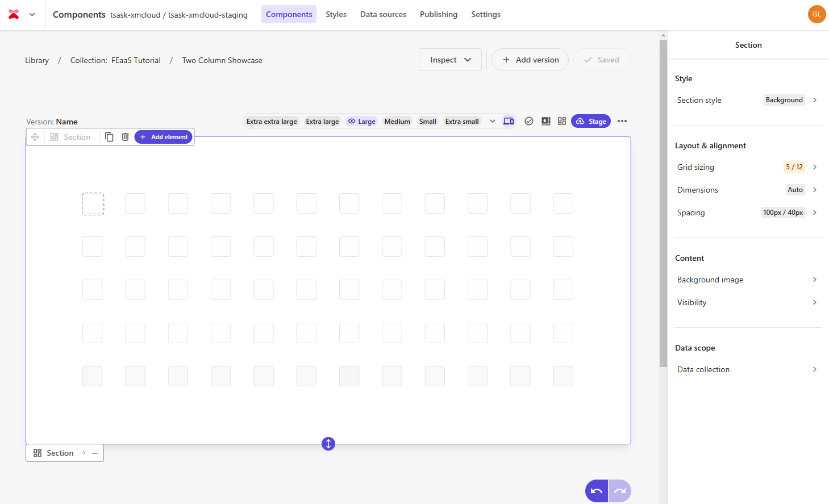Open the Data sources tab
829x504 pixels.
point(383,14)
